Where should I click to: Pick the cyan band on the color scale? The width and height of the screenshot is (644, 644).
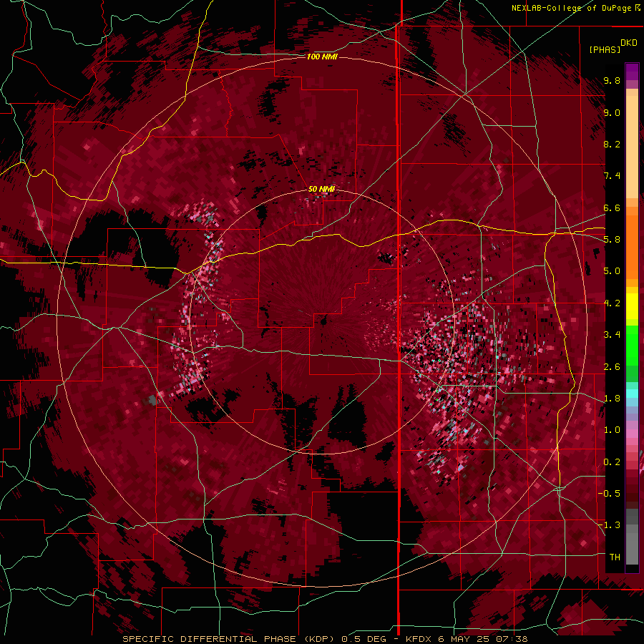pos(632,394)
